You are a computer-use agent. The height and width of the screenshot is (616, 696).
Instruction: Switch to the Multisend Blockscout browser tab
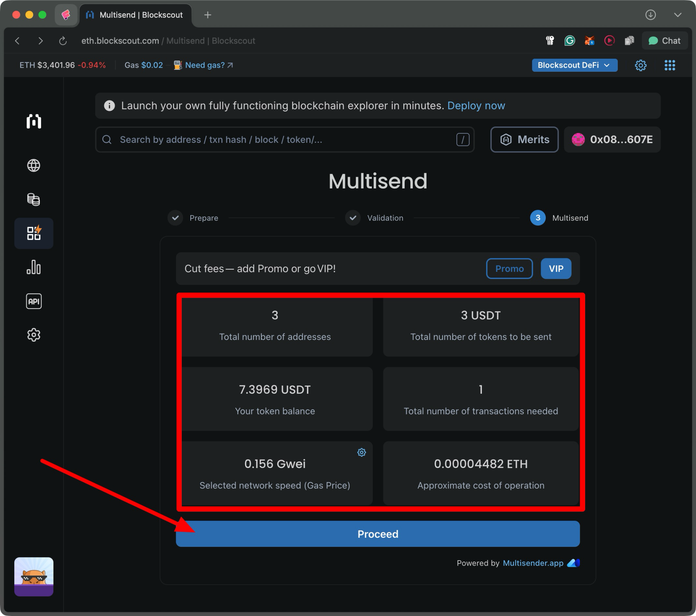pos(136,15)
